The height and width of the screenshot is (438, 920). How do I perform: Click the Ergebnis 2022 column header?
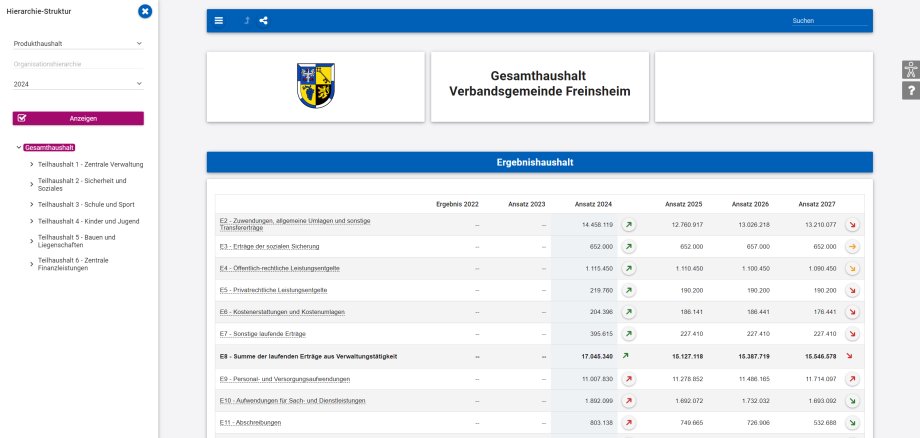click(x=457, y=205)
